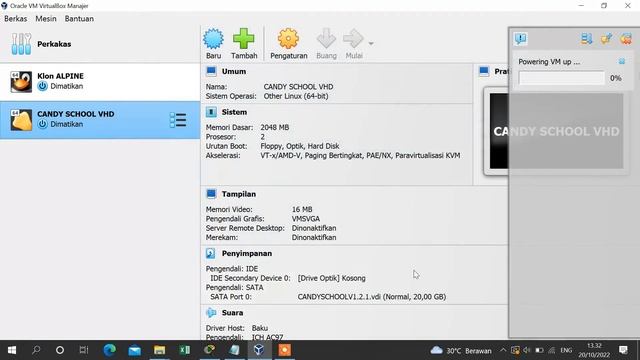Click the Tambah (Add) green plus icon
640x360 pixels.
point(244,39)
